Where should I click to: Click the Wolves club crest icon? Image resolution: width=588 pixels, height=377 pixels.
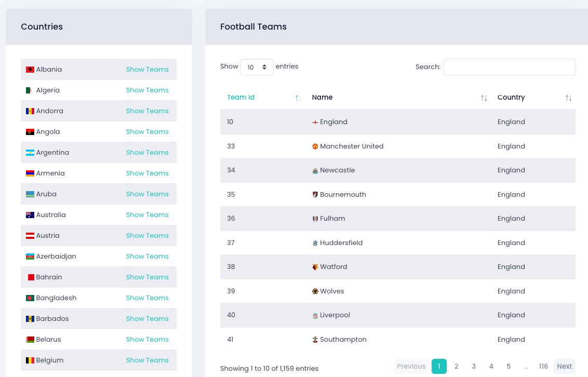[x=315, y=291]
